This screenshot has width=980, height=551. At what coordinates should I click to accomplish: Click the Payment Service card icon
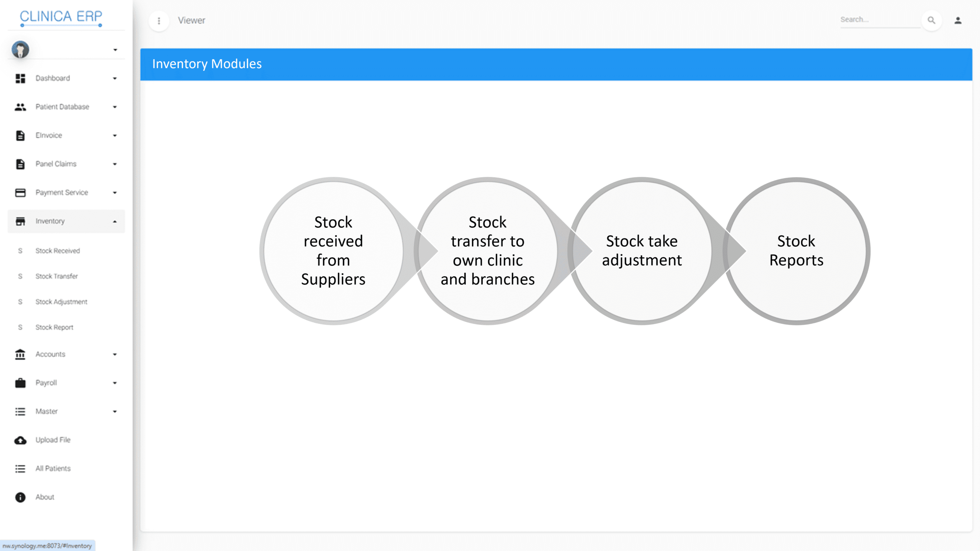tap(20, 192)
